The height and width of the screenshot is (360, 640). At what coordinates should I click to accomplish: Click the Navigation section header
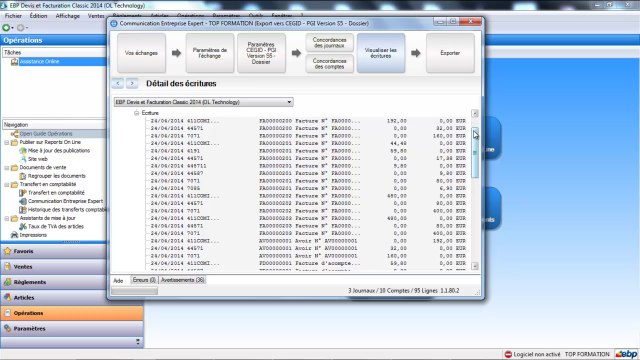coord(54,125)
